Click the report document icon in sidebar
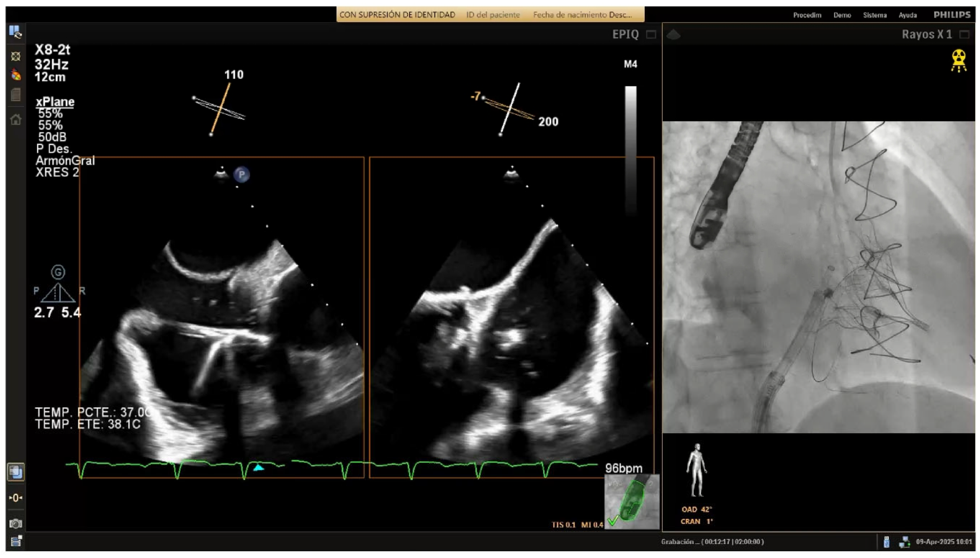Screen dimensions: 980x558 pos(16,94)
